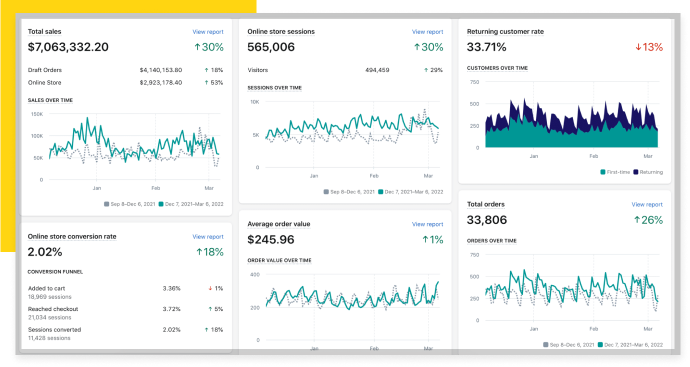
Task: Open View report for Average order value
Action: (427, 224)
